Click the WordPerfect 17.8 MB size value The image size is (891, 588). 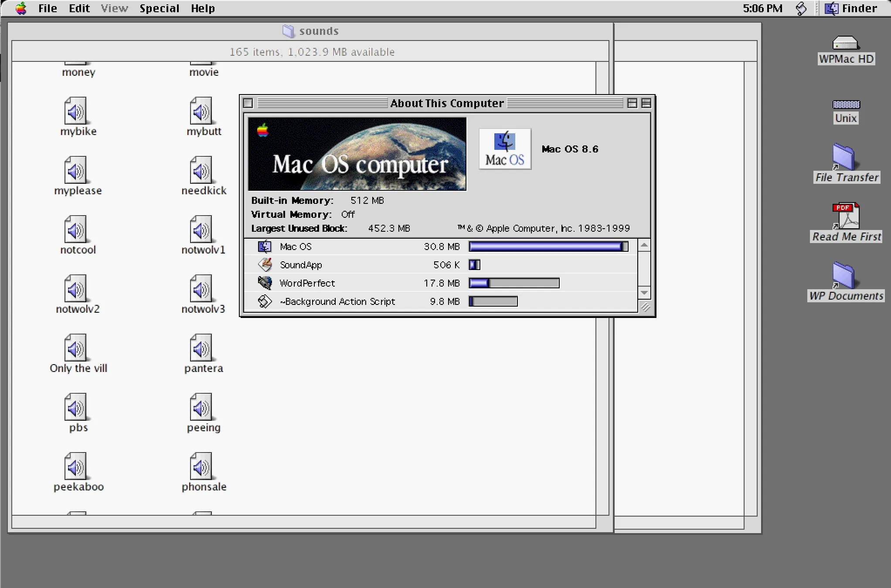[x=442, y=283]
